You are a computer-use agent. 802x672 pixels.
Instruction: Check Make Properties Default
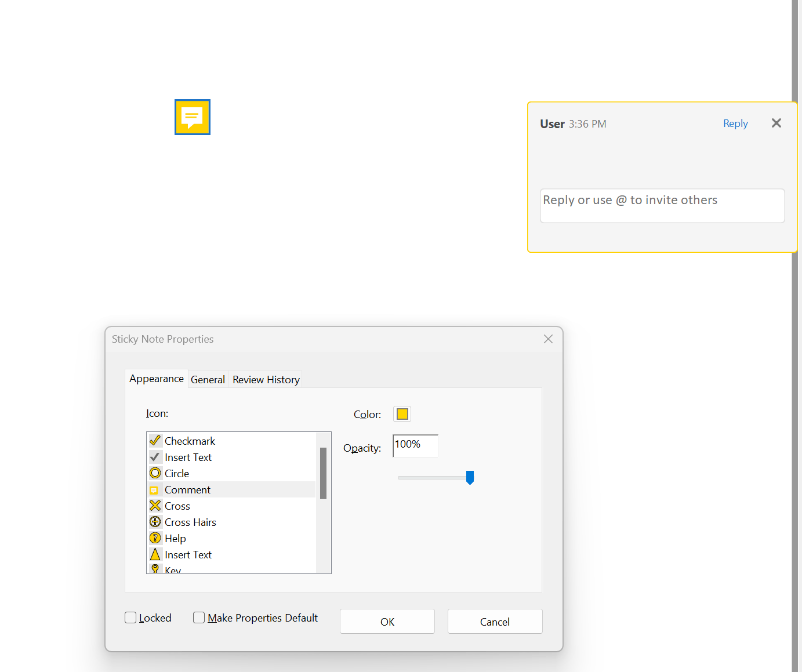[x=199, y=617]
